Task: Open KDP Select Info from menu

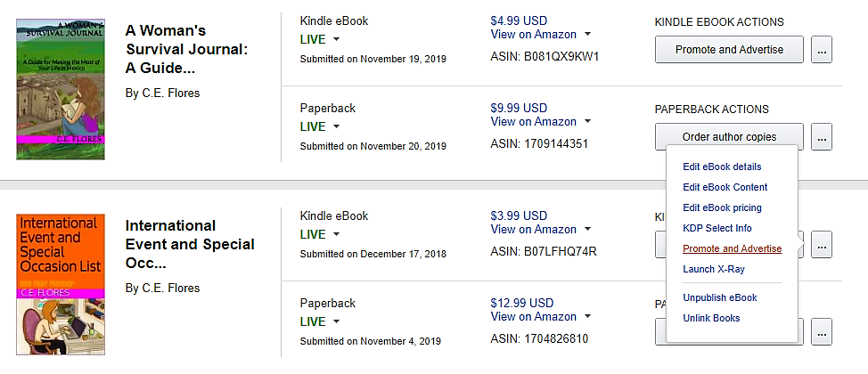Action: click(717, 228)
